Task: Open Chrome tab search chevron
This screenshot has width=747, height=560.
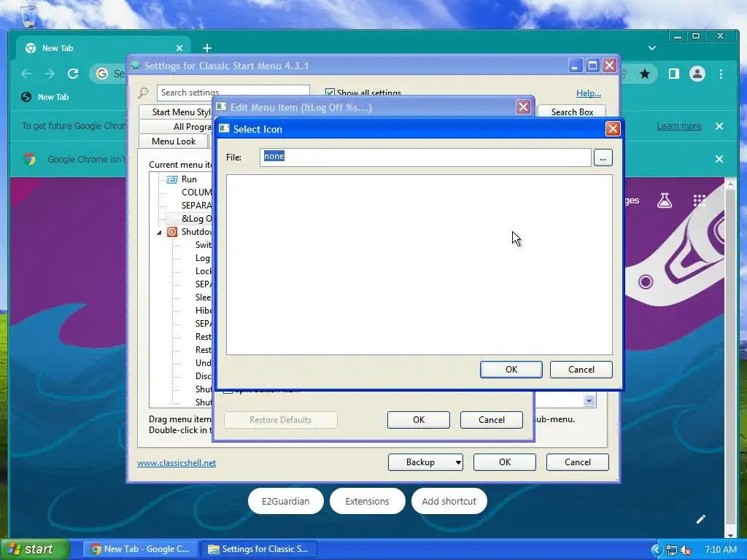Action: 652,48
